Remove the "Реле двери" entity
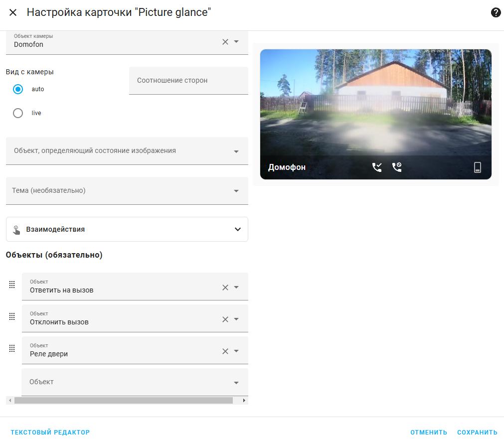Viewport: 504px width, 442px height. pyautogui.click(x=225, y=351)
